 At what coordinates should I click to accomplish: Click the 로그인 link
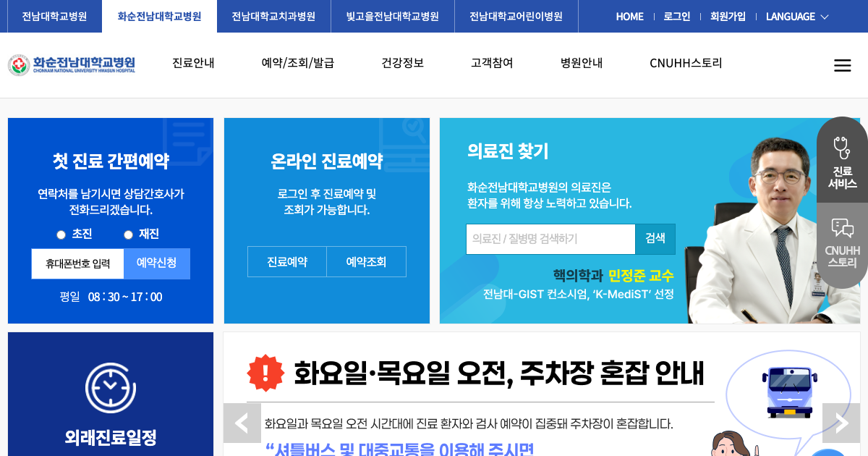coord(677,17)
